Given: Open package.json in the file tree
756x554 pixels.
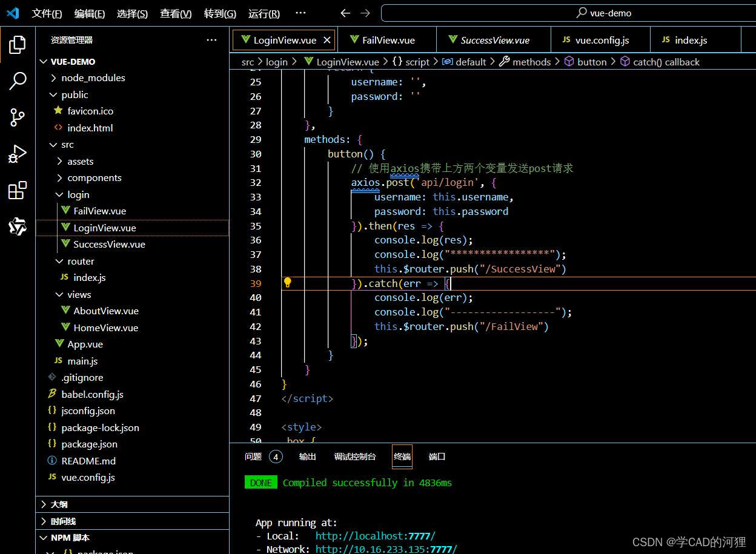Looking at the screenshot, I should (89, 444).
